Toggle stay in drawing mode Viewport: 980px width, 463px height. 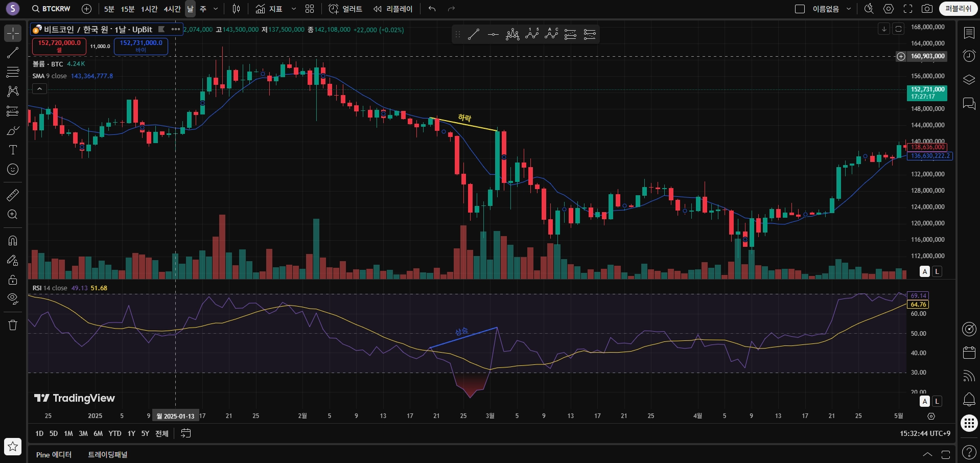point(13,260)
